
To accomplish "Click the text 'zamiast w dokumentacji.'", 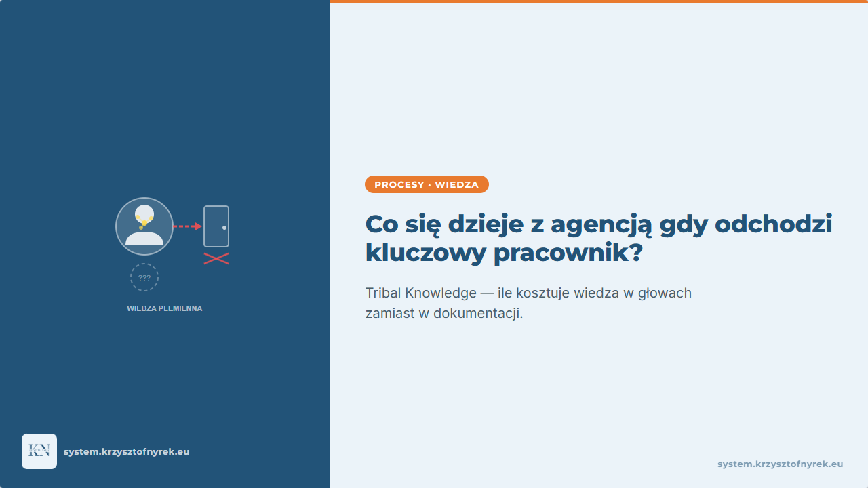I will 444,314.
